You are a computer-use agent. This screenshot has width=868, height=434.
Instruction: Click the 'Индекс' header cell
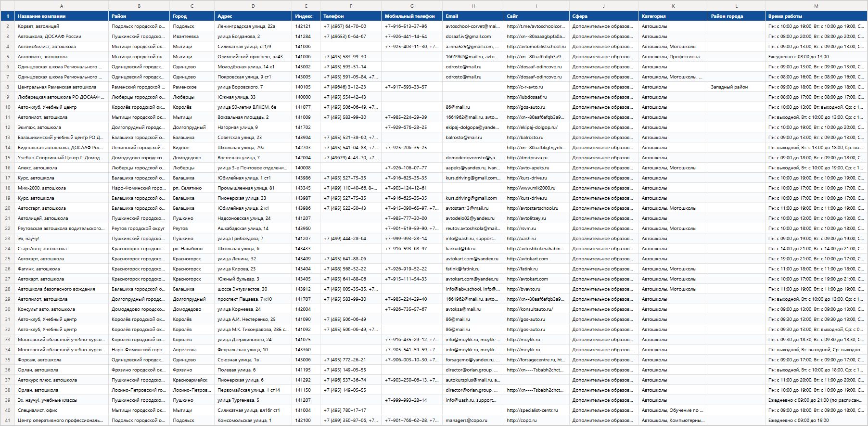pos(306,16)
